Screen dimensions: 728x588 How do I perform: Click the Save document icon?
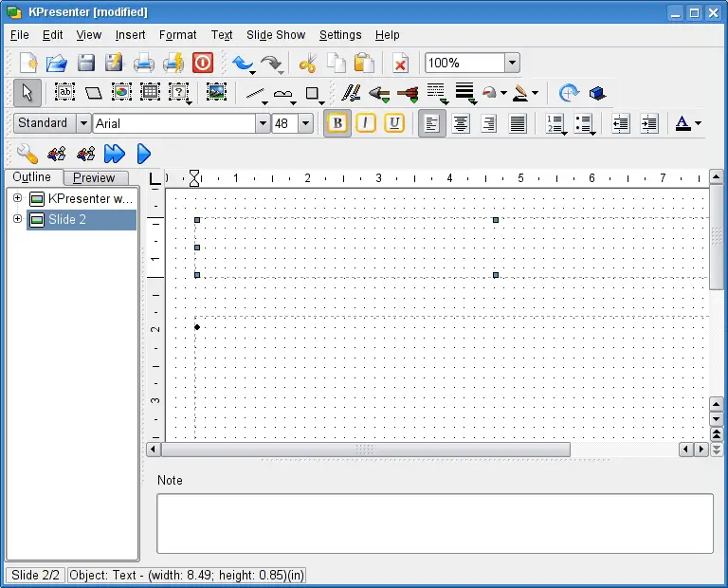[86, 64]
